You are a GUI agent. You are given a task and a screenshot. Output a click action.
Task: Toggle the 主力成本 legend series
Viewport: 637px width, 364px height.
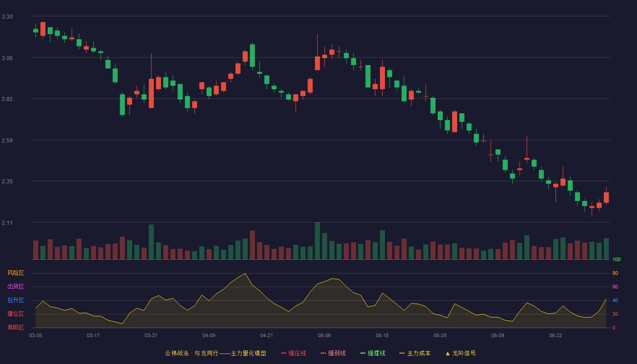point(415,353)
